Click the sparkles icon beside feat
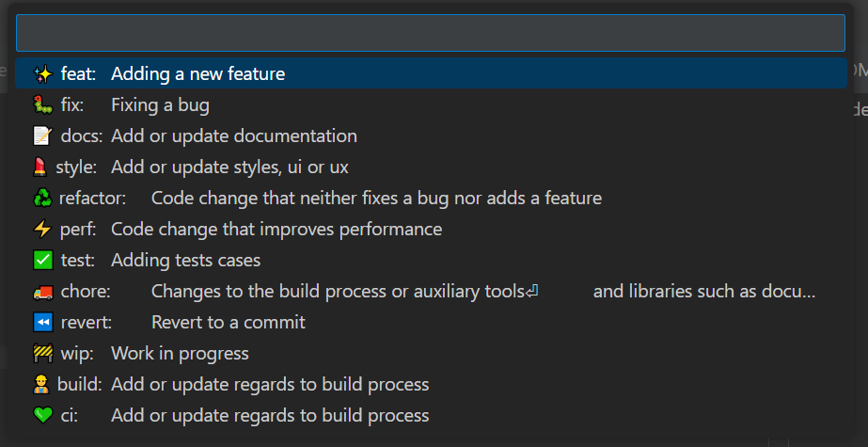868x447 pixels. pos(42,73)
